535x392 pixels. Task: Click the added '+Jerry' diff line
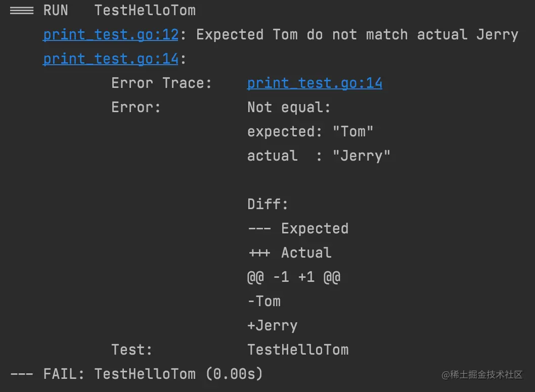[272, 326]
